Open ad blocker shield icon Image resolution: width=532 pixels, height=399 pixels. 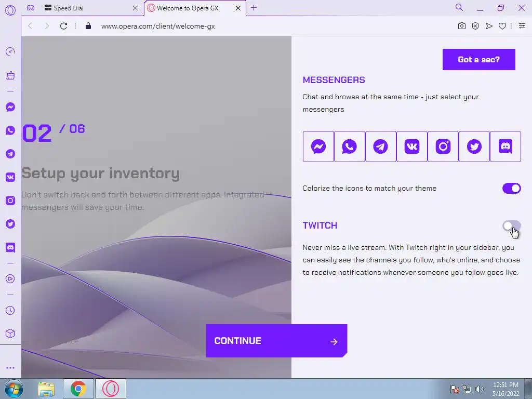[x=475, y=26]
